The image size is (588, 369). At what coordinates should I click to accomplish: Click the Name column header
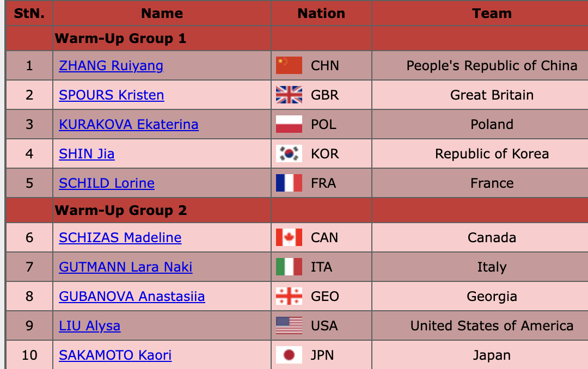(x=162, y=14)
